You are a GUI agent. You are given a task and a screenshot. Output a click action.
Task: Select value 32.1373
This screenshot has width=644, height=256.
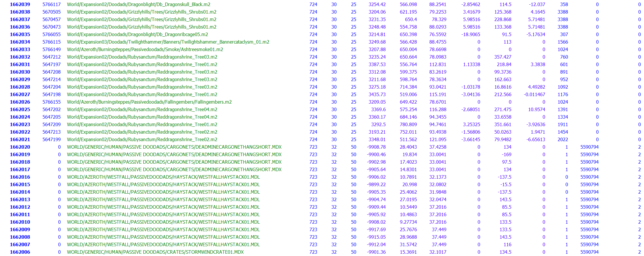pyautogui.click(x=438, y=177)
